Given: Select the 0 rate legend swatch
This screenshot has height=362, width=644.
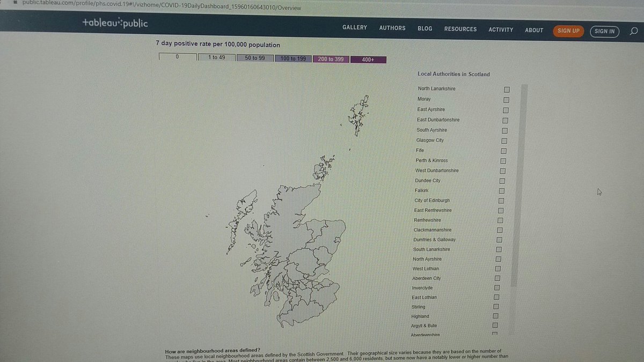Looking at the screenshot, I should coord(178,57).
